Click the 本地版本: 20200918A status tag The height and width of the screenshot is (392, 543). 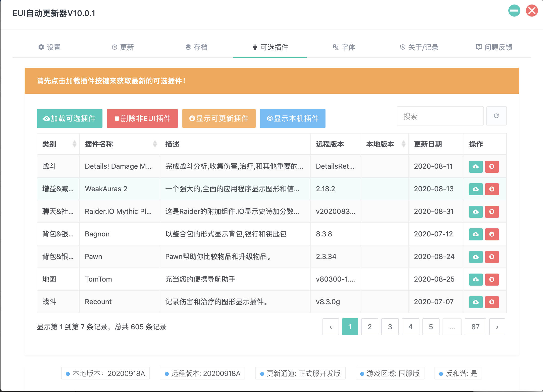coord(105,373)
